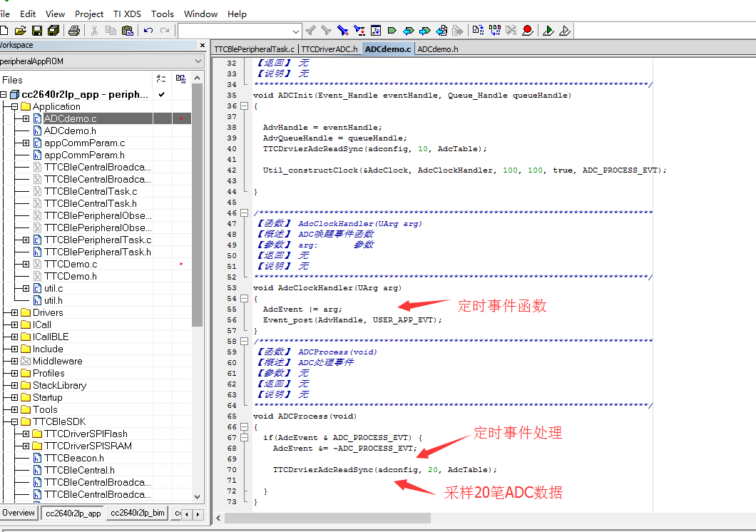
Task: Click the workspace scrollbar down arrow
Action: tap(197, 497)
